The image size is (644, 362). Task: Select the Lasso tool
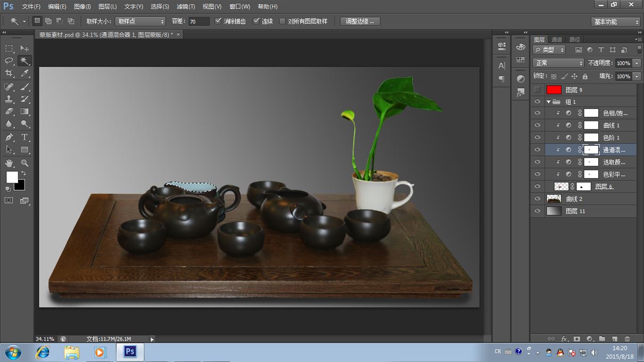tap(9, 61)
